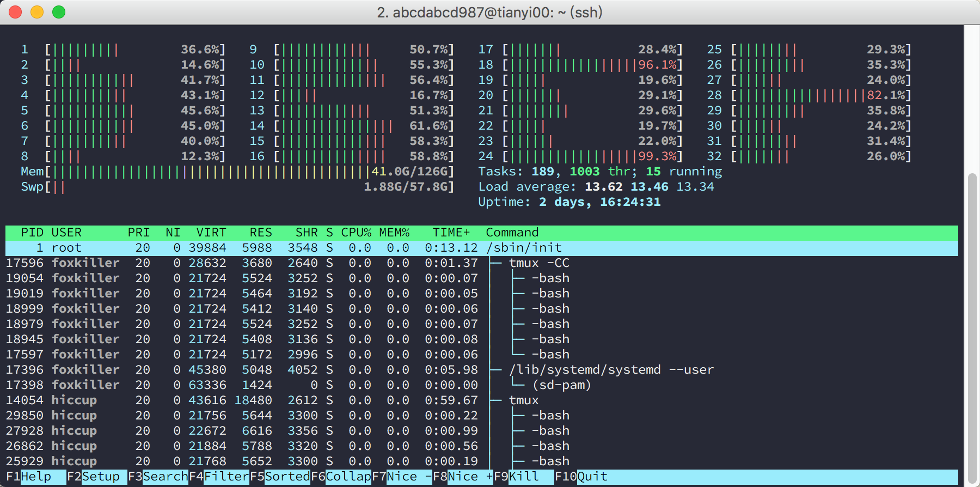The image size is (980, 487).
Task: Select hiccup's tmux process PID 14054
Action: point(482,400)
